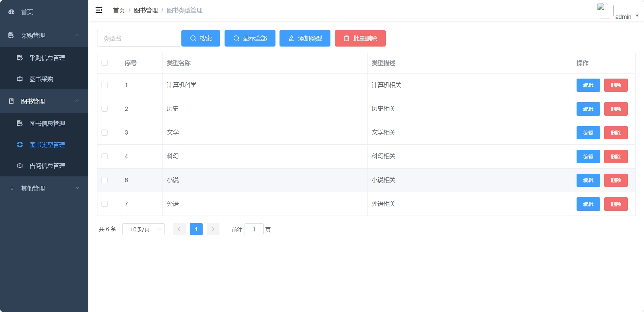Click the 采购管理 menu icon
The width and height of the screenshot is (644, 312).
[x=11, y=35]
